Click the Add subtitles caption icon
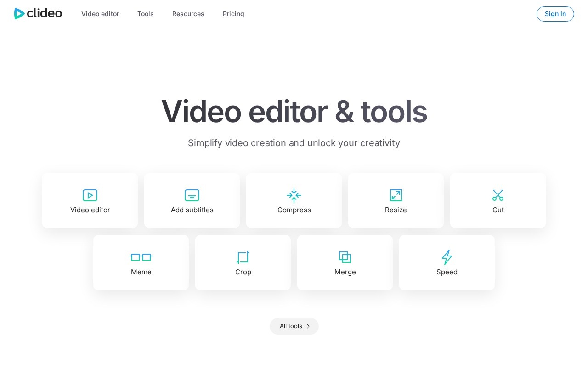This screenshot has height=392, width=588. 192,195
